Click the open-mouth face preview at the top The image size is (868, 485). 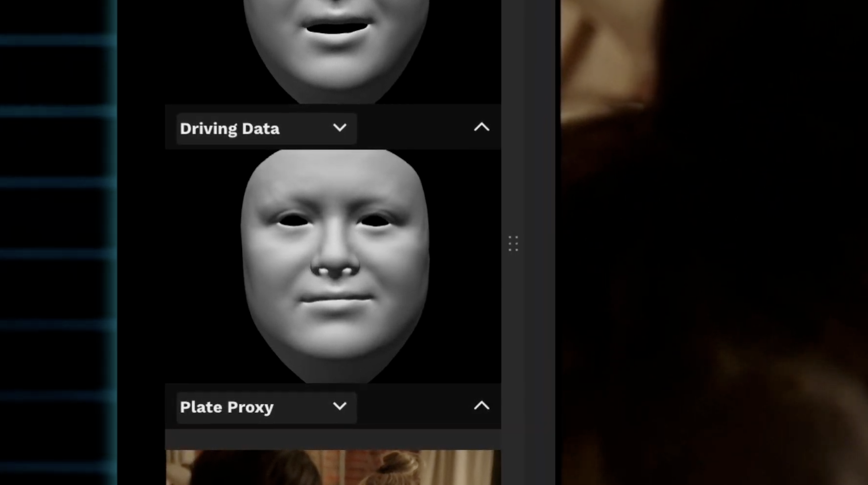pyautogui.click(x=333, y=51)
